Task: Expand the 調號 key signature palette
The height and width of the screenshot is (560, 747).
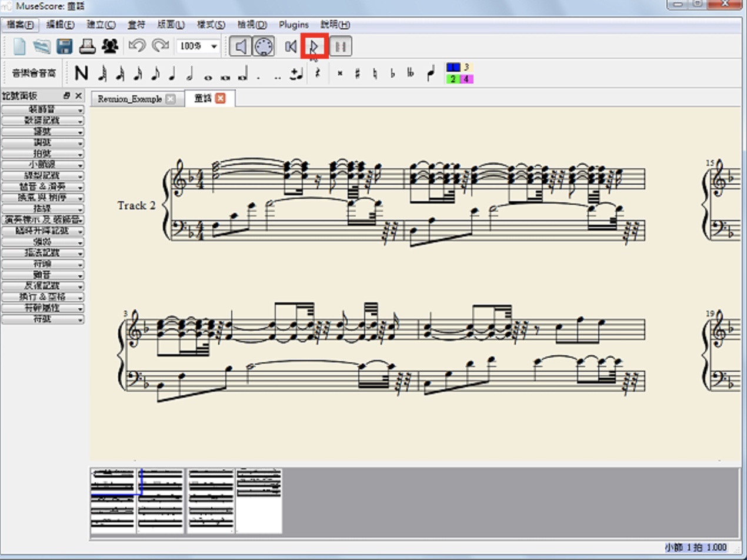Action: click(44, 142)
